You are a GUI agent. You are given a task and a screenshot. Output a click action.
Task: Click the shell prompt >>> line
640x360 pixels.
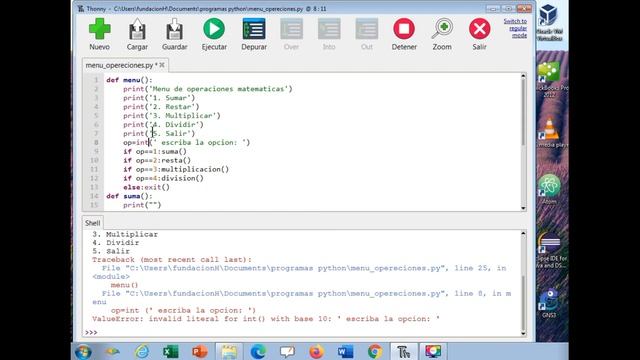(x=91, y=333)
